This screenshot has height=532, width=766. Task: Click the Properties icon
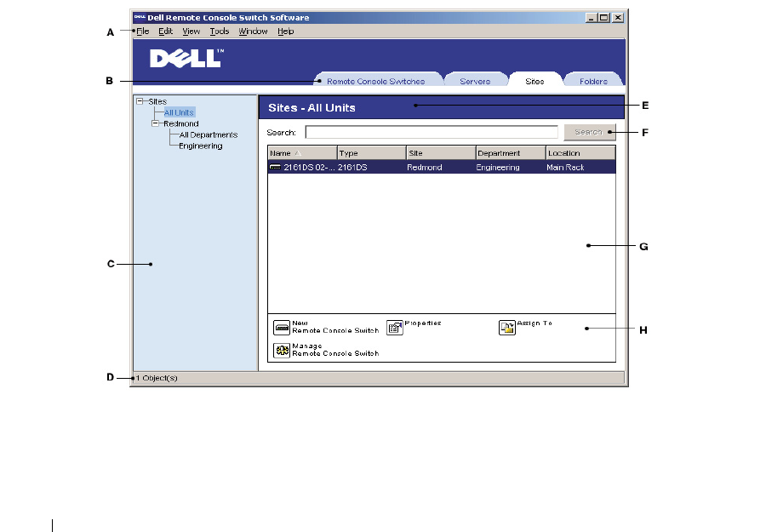[x=395, y=328]
